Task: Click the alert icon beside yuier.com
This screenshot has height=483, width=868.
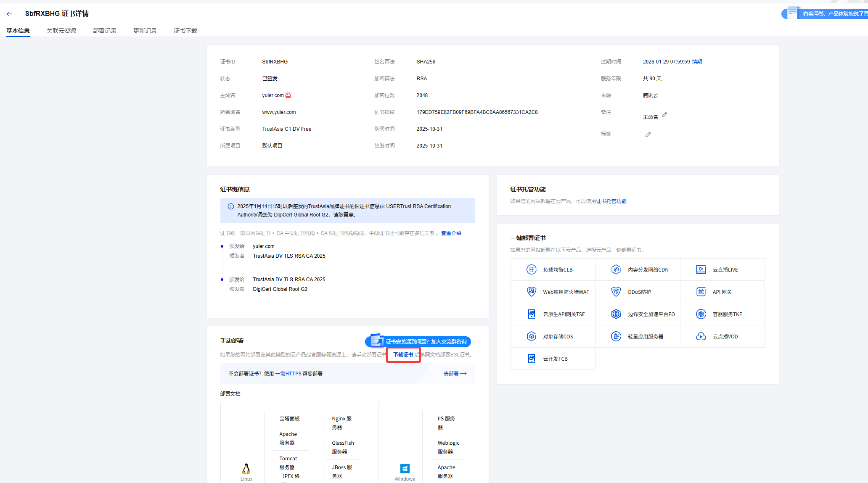Action: pos(288,95)
